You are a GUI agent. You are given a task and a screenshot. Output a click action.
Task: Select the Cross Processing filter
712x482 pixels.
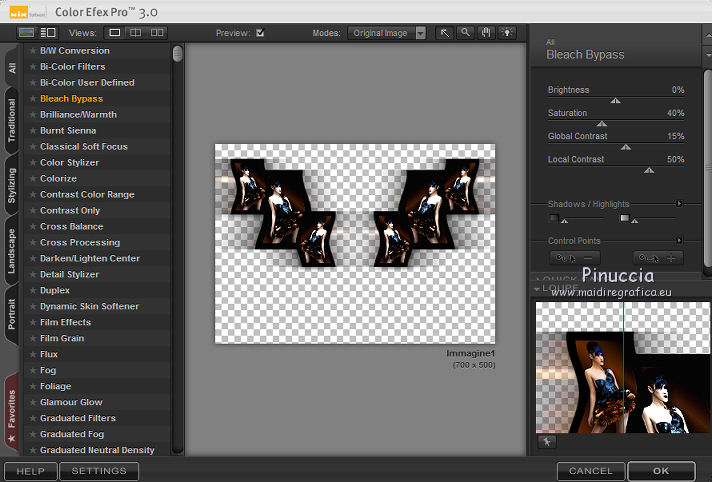(x=80, y=243)
